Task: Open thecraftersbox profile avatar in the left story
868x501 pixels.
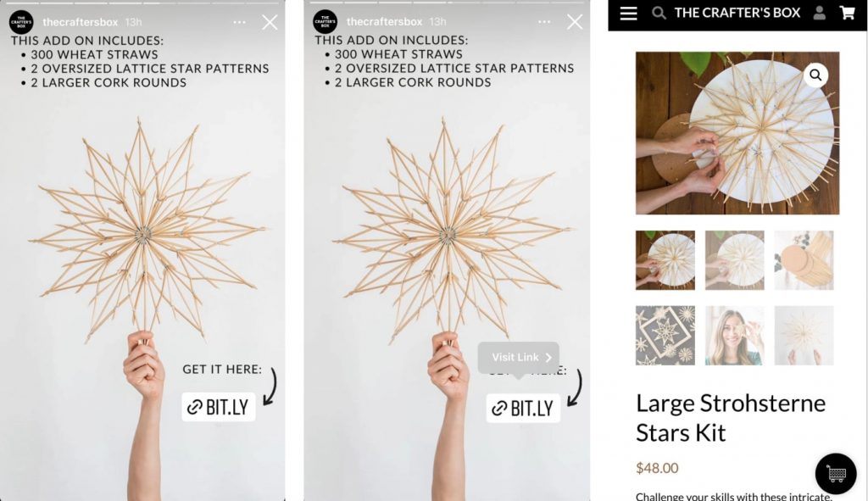Action: pyautogui.click(x=21, y=22)
